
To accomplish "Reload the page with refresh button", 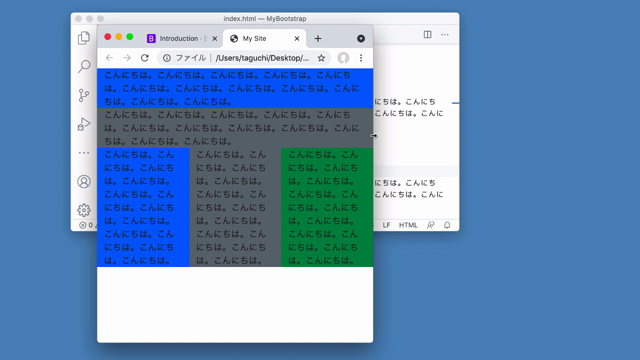I will [x=144, y=58].
